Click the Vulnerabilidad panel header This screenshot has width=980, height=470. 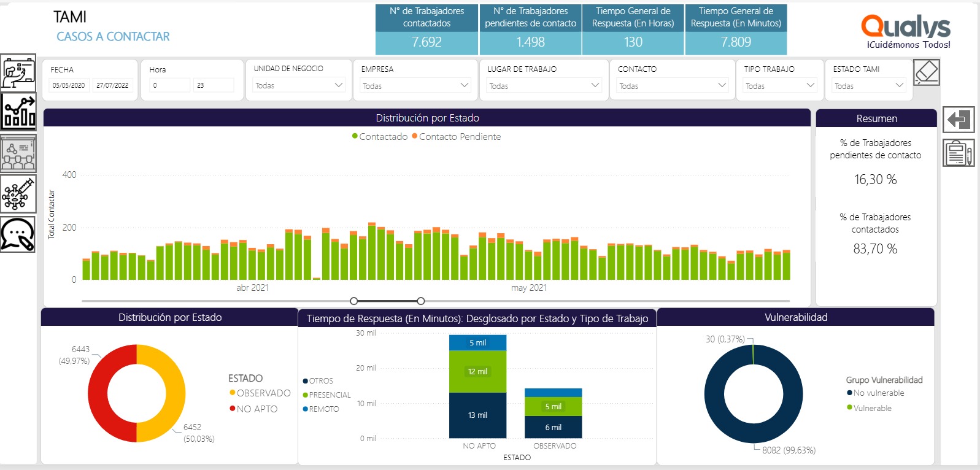pos(796,317)
